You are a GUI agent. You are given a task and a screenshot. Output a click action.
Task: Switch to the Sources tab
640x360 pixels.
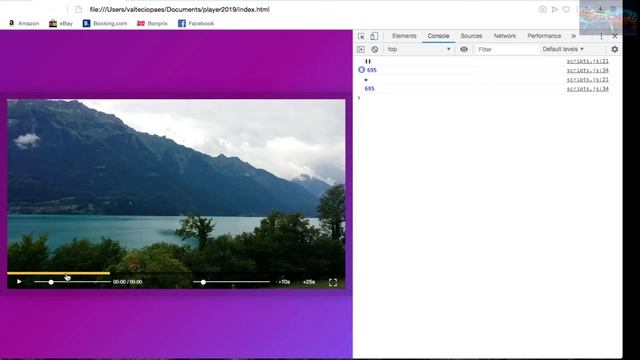pyautogui.click(x=471, y=36)
